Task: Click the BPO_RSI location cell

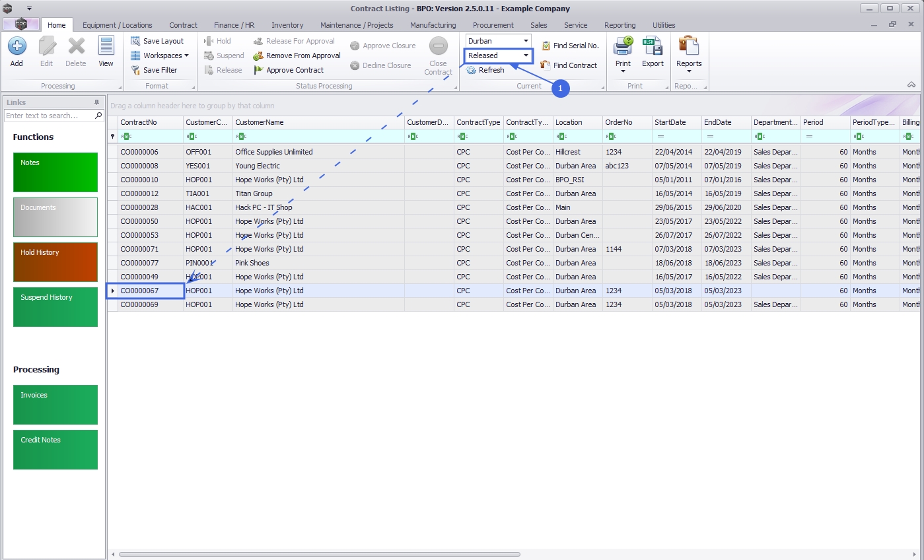Action: pyautogui.click(x=578, y=180)
